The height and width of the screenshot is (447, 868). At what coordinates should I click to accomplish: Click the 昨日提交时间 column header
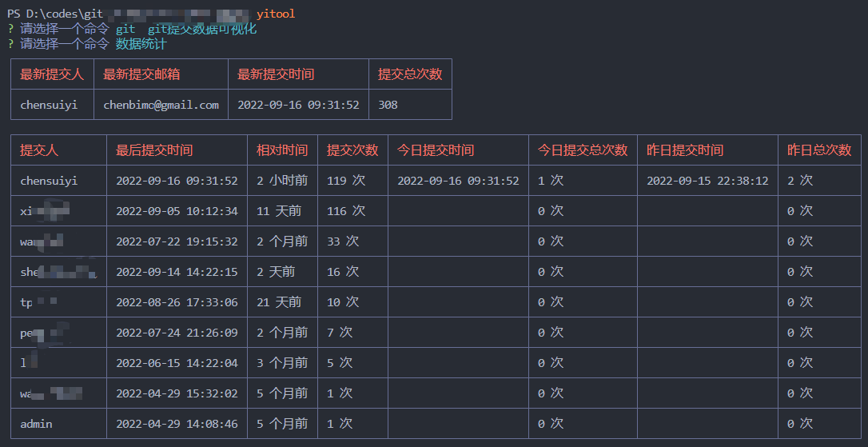pyautogui.click(x=685, y=150)
